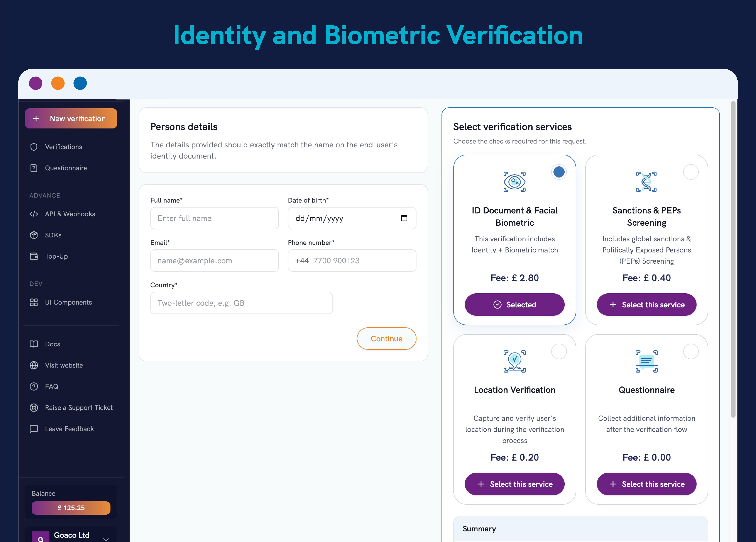Click the ID Document & Facial Biometric eye icon
756x542 pixels.
pos(514,182)
